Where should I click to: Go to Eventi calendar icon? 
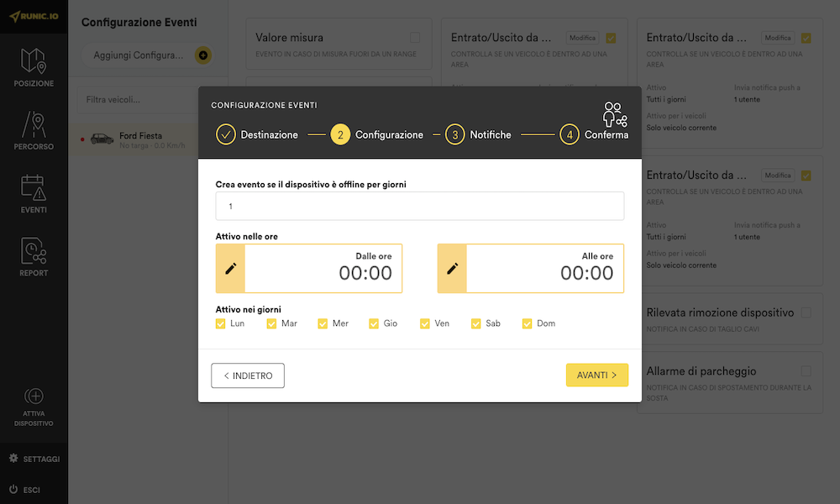pyautogui.click(x=34, y=188)
